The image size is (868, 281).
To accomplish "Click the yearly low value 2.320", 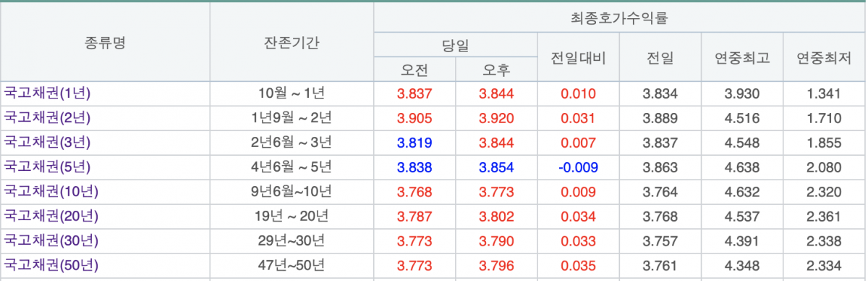I will pos(824,191).
